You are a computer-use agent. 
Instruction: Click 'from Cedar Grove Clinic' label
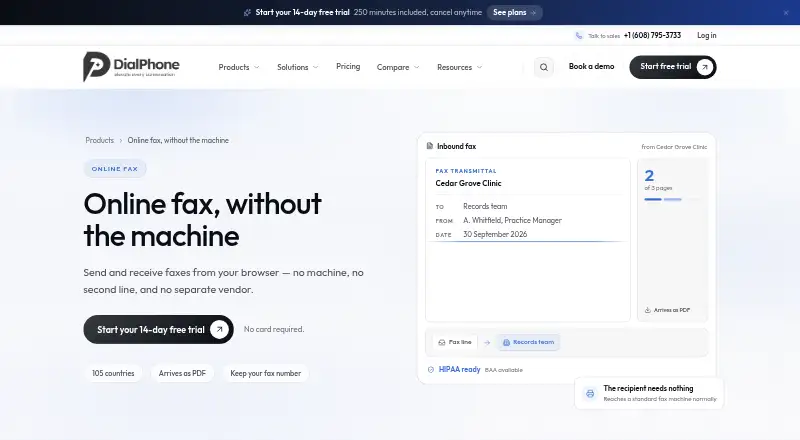674,147
